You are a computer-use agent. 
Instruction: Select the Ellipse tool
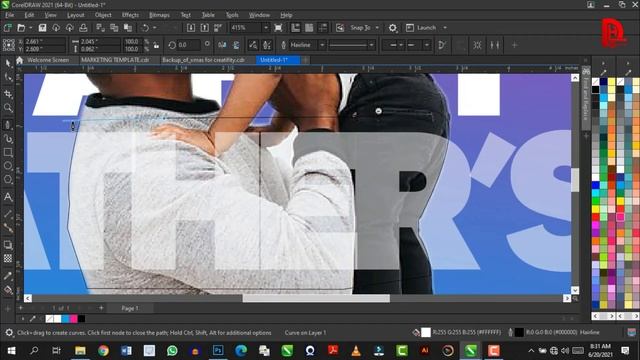8,166
